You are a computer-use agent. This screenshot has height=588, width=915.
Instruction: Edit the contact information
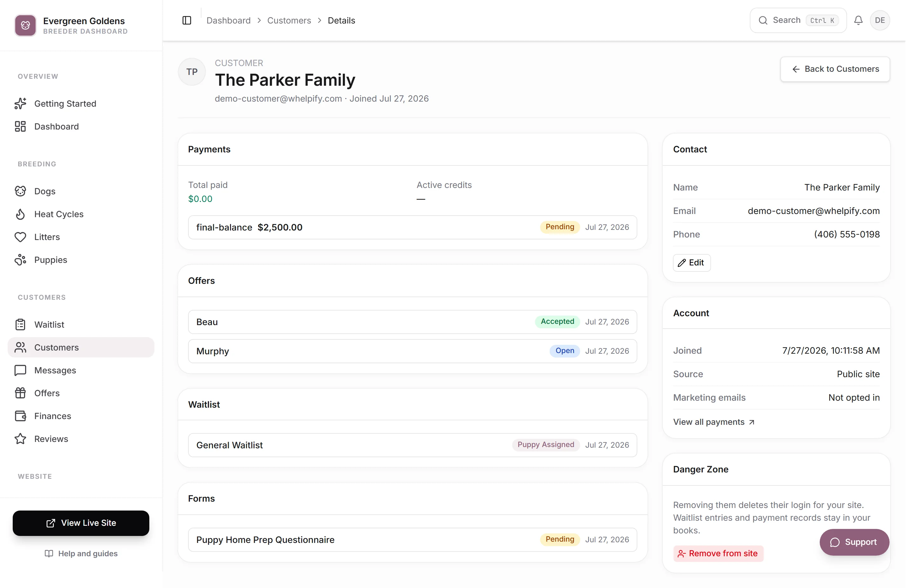(x=692, y=263)
